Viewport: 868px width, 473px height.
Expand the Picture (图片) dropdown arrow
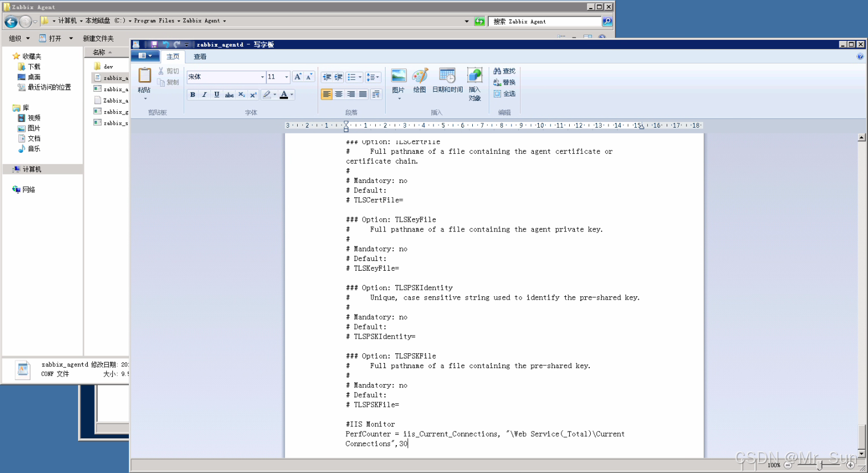[x=399, y=99]
